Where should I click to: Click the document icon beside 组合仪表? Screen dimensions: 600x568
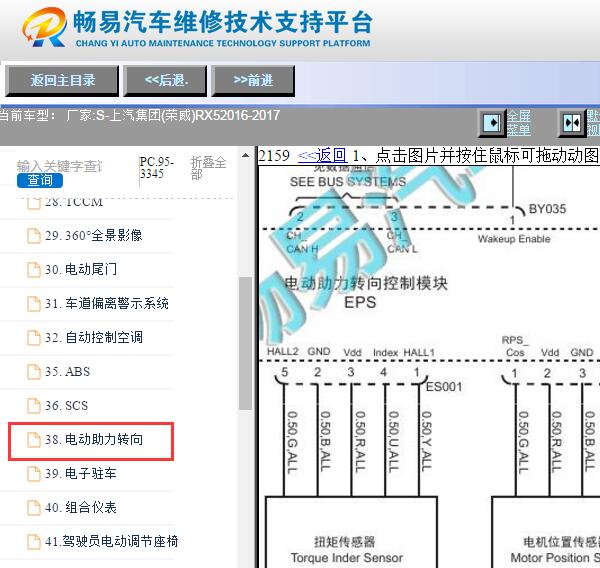(34, 508)
